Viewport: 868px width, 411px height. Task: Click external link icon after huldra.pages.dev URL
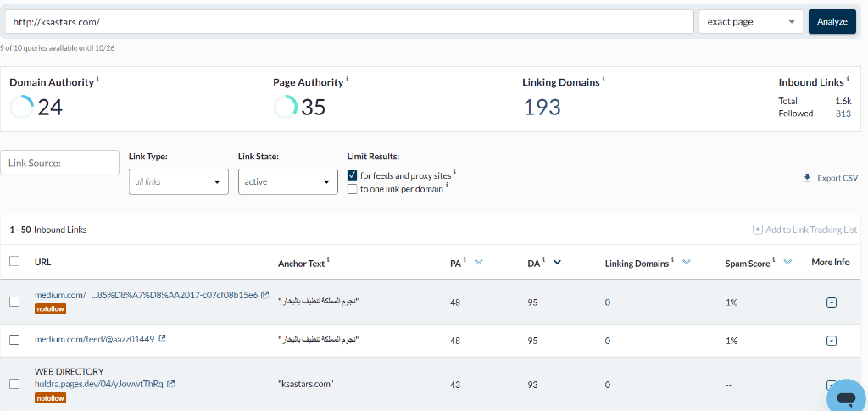171,383
